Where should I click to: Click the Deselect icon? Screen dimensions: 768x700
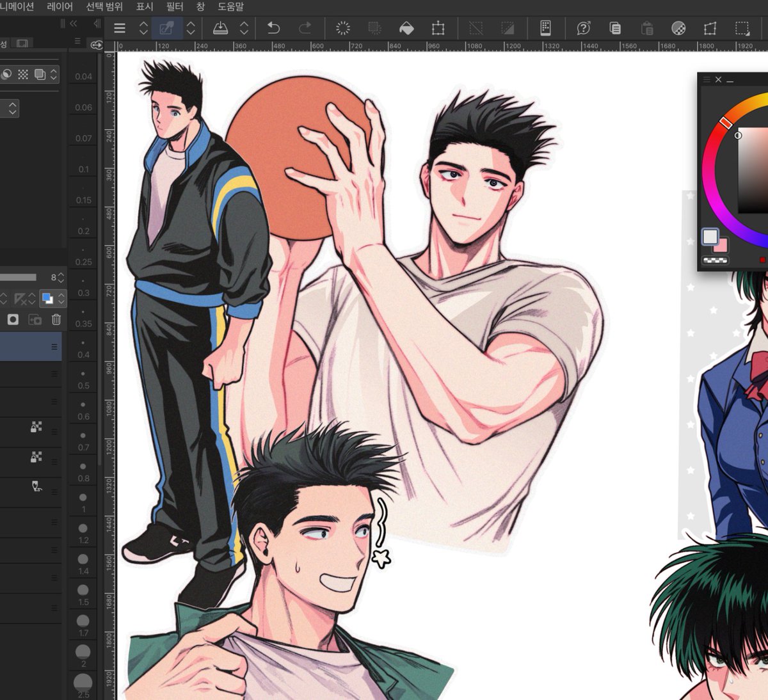tap(476, 28)
